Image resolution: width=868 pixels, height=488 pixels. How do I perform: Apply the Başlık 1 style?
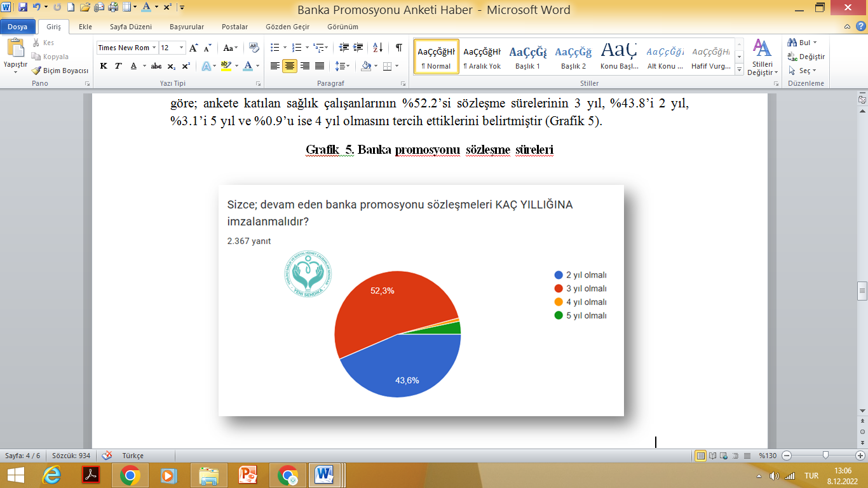click(527, 57)
